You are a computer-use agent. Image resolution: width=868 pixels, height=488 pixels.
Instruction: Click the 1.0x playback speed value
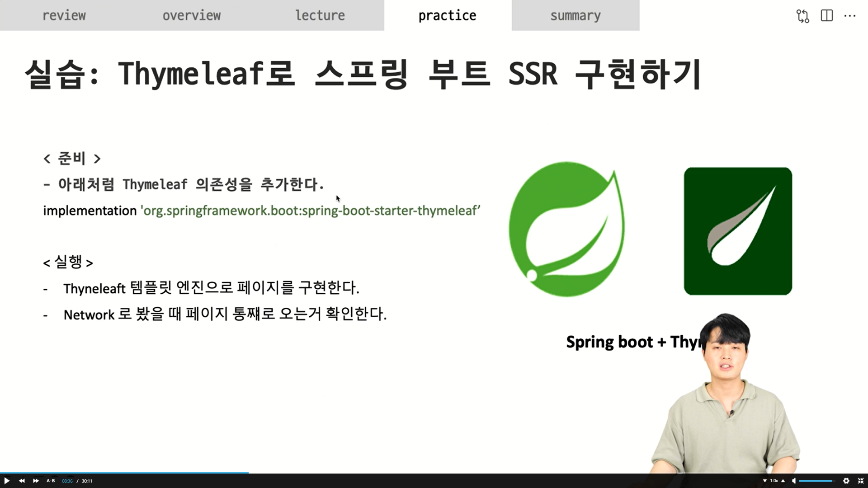click(x=774, y=481)
